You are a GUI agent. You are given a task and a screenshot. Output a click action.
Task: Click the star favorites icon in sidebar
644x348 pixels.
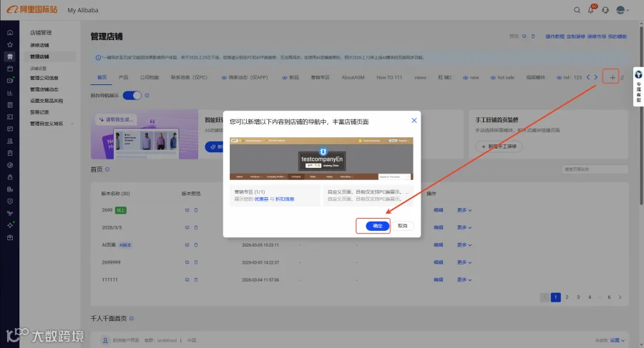tap(10, 44)
